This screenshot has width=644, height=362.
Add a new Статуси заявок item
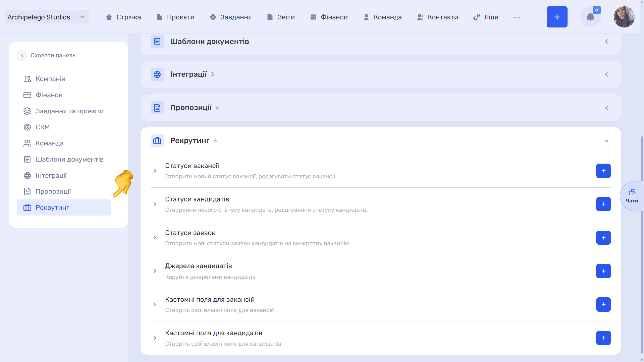click(603, 238)
